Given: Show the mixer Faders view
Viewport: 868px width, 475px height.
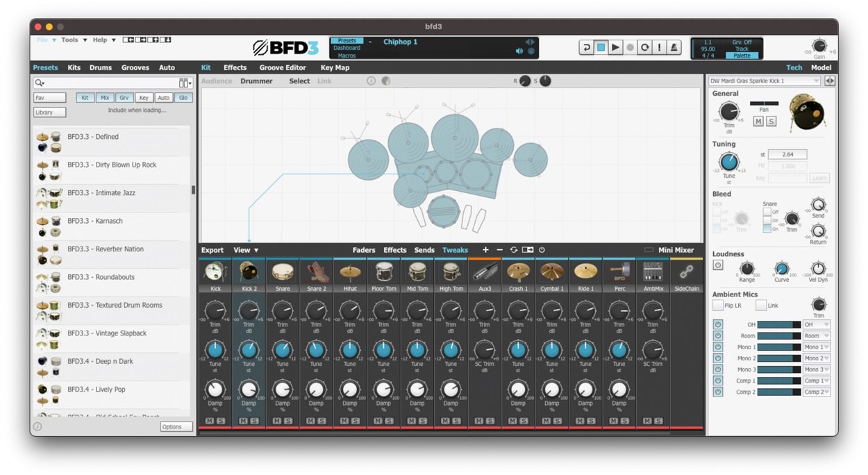Looking at the screenshot, I should coord(364,250).
